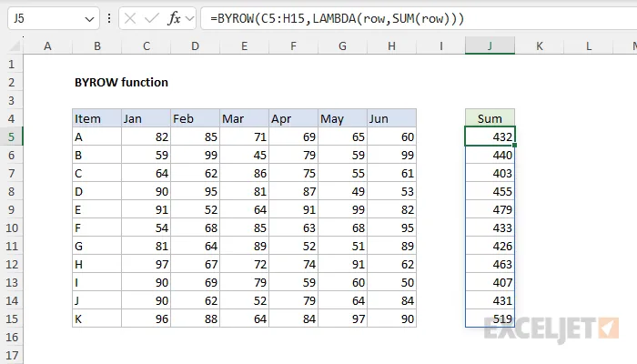637x364 pixels.
Task: Click Feb value 95 for item D
Action: point(196,191)
